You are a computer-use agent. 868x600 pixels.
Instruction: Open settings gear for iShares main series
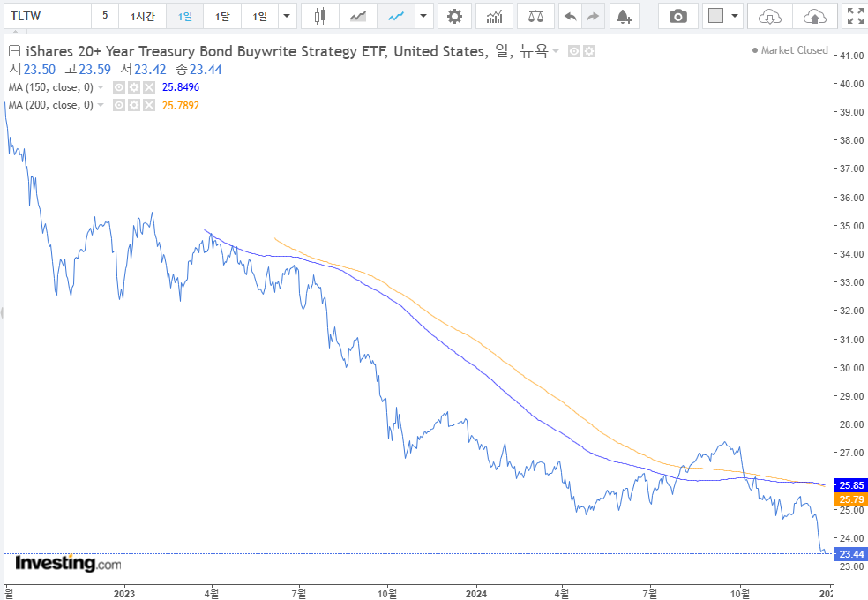point(589,51)
